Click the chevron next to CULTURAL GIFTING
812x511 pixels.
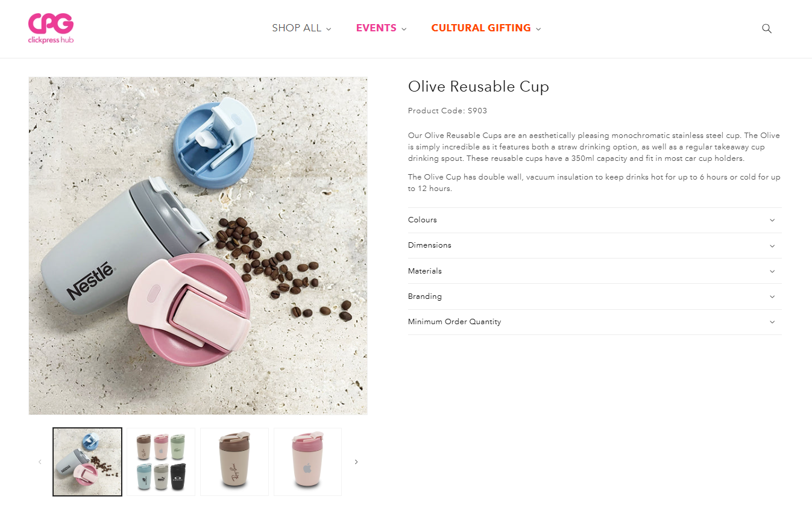[538, 29]
